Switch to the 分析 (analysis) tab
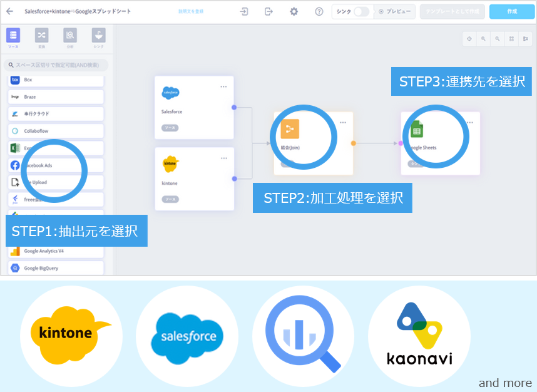Image resolution: width=537 pixels, height=392 pixels. coord(70,38)
